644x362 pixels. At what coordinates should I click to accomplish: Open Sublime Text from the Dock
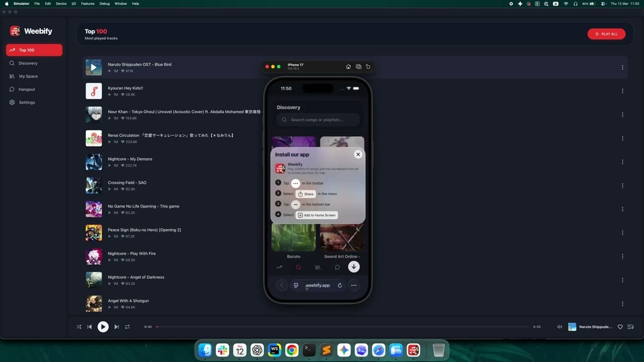pyautogui.click(x=327, y=350)
